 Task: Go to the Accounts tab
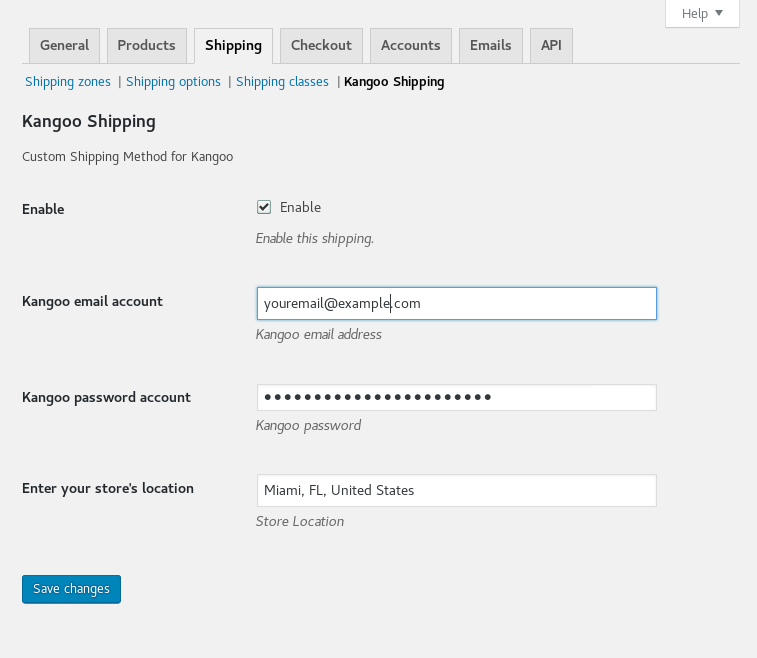[410, 45]
